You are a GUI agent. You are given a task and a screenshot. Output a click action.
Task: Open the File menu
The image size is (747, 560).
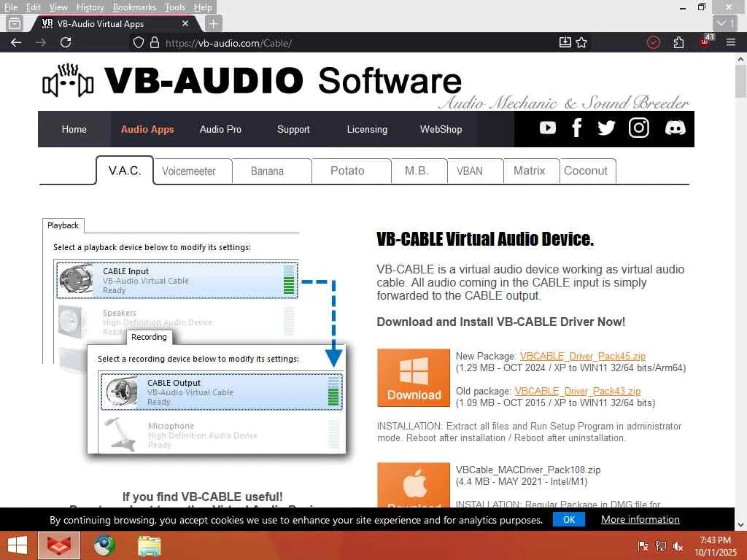coord(10,7)
